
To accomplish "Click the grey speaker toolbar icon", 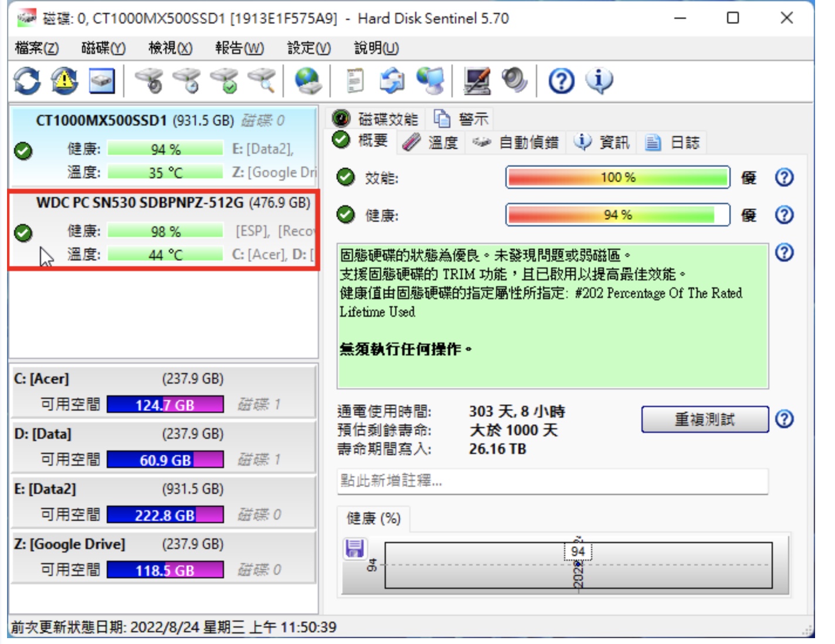I will click(x=514, y=81).
